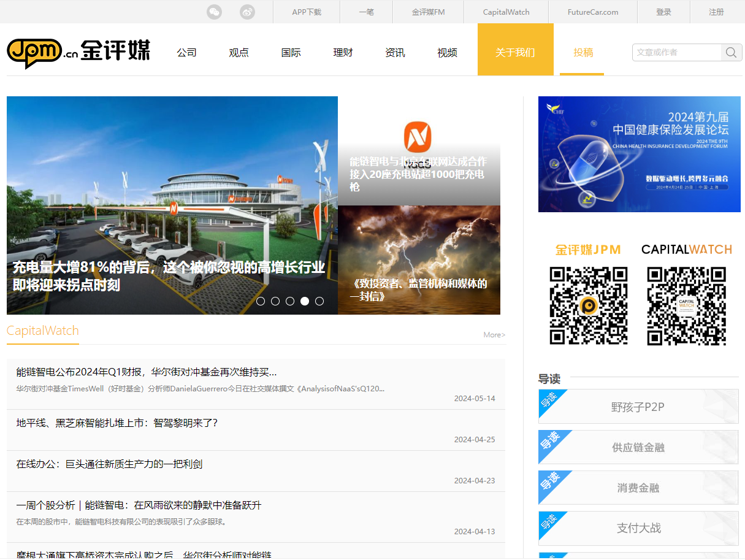Click More> beside the CapitalWatch section
Image resolution: width=745 pixels, height=560 pixels.
point(494,335)
